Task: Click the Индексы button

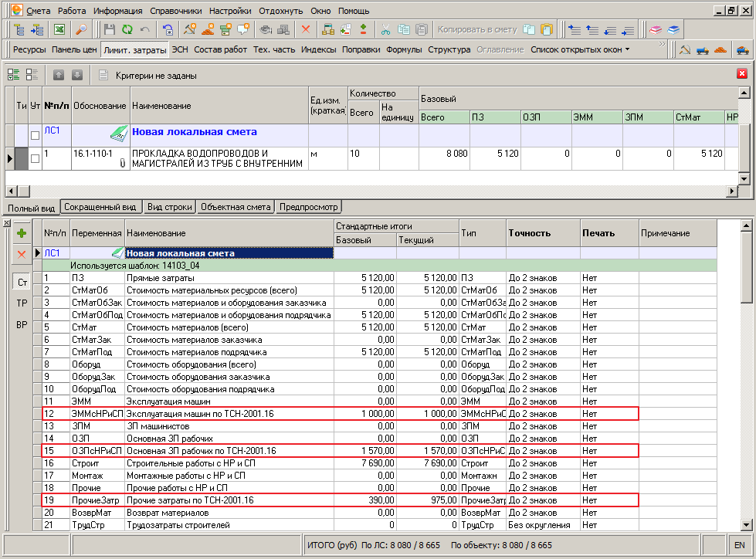Action: point(319,49)
